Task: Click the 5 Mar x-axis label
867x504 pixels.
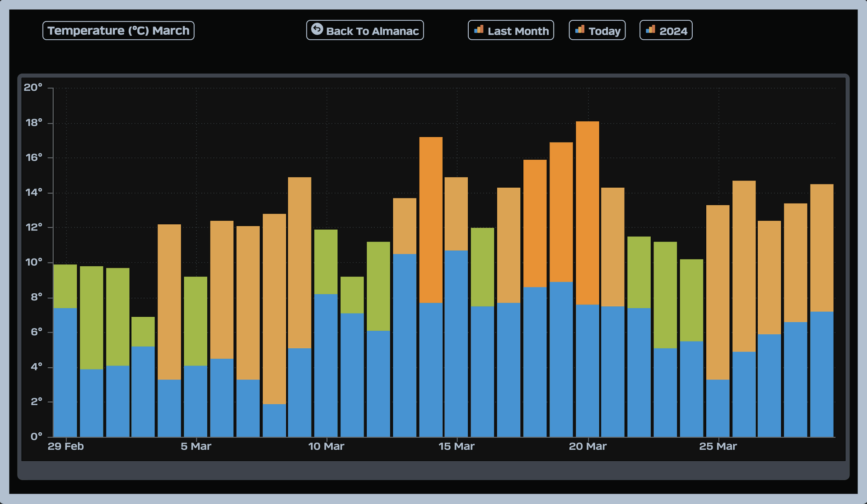Action: (x=196, y=446)
